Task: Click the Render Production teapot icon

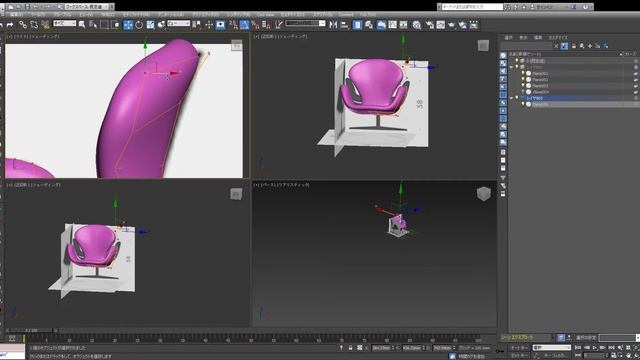Action: (451, 25)
